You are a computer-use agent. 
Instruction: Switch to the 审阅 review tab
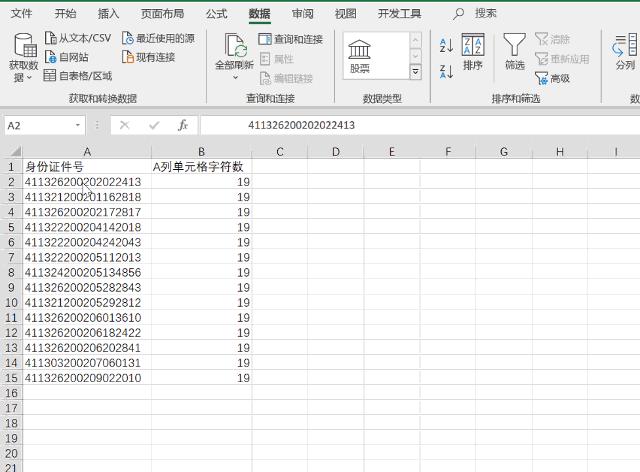[302, 14]
